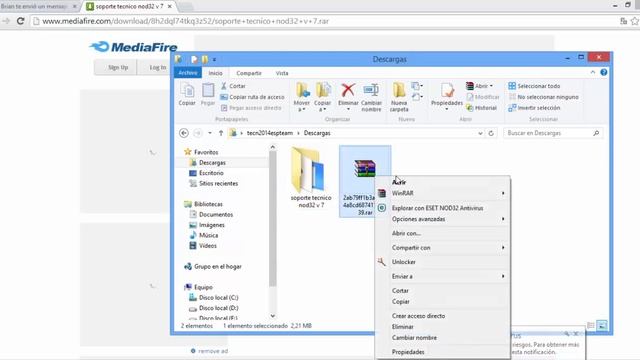Open the Explorer help icon
The image size is (640, 360).
pyautogui.click(x=604, y=72)
